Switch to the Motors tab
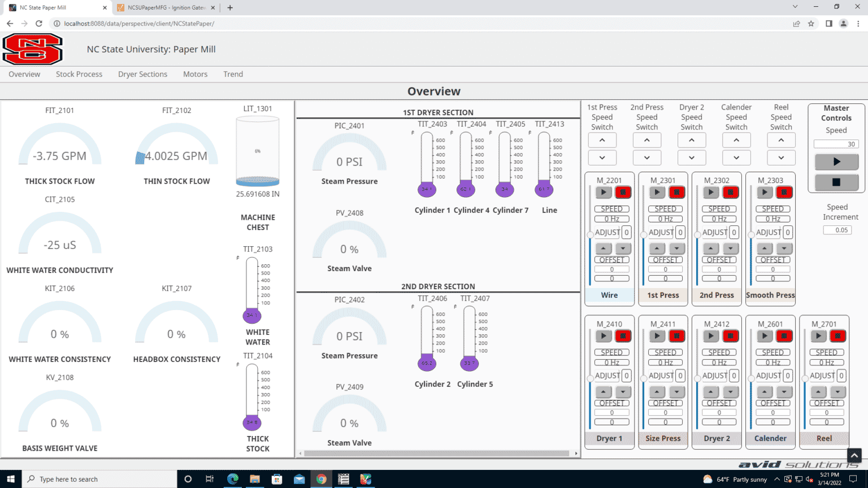The height and width of the screenshot is (488, 868). (x=195, y=74)
